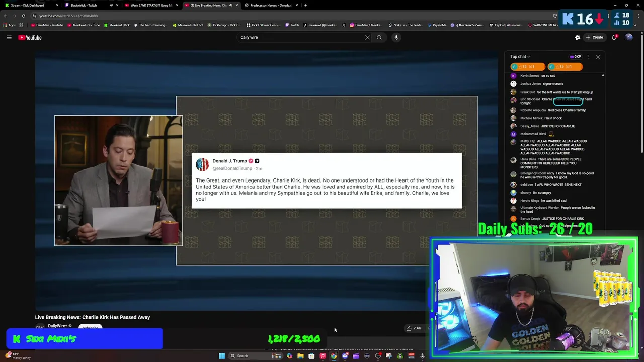Reload the page in Chrome
Screen dimensions: 644x362
pos(23,16)
